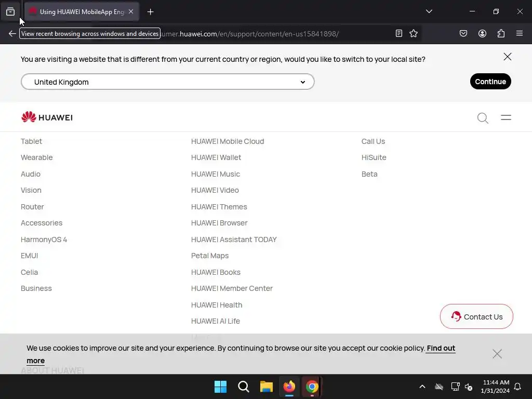Dismiss the country switch banner
The height and width of the screenshot is (399, 532).
pyautogui.click(x=507, y=57)
